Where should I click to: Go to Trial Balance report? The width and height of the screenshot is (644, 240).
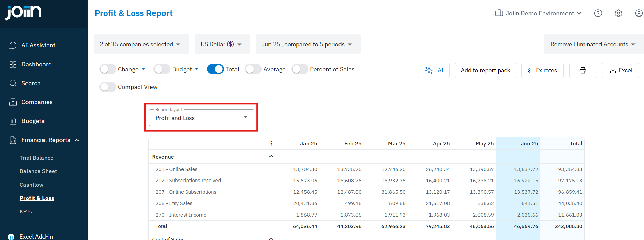tap(36, 158)
